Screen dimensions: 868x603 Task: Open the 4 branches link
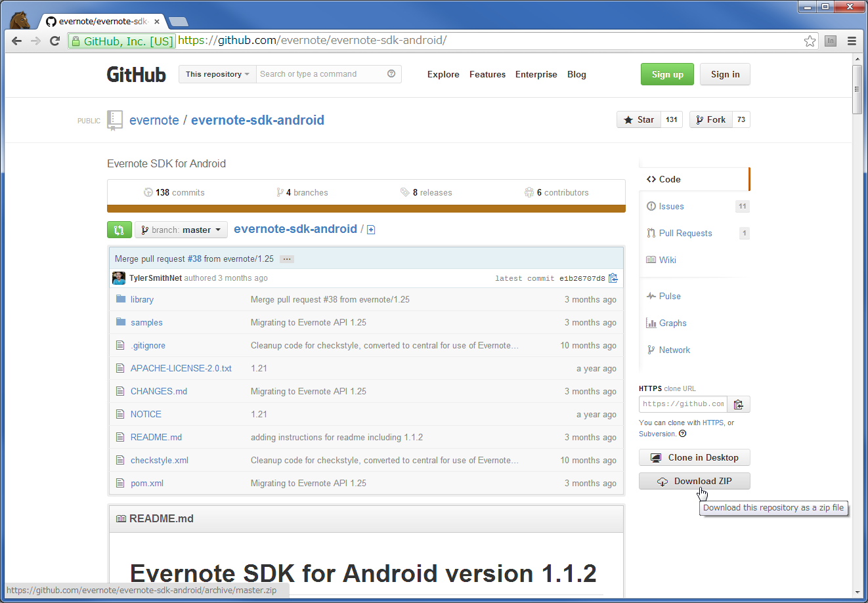click(302, 192)
